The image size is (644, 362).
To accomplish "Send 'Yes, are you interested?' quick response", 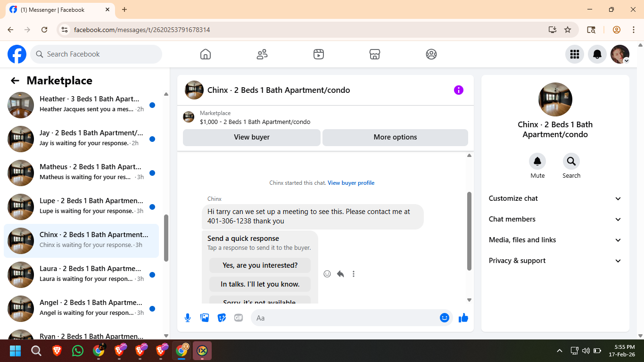I will [x=260, y=265].
